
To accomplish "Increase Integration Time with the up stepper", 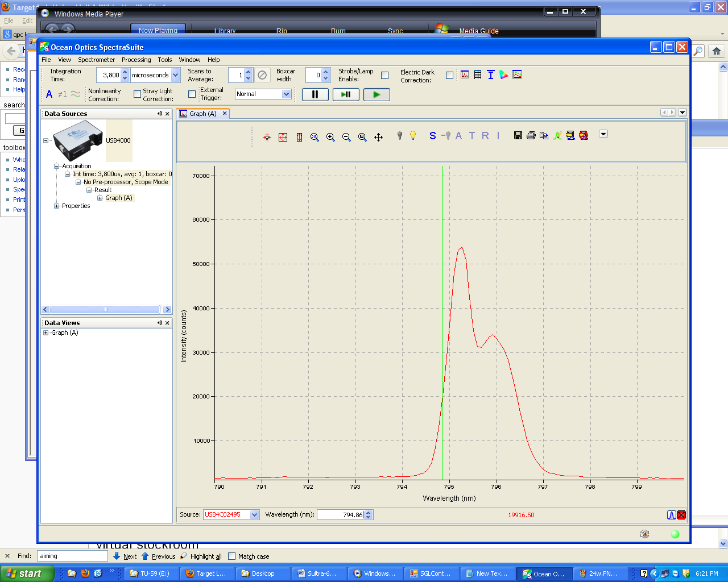I will point(125,72).
